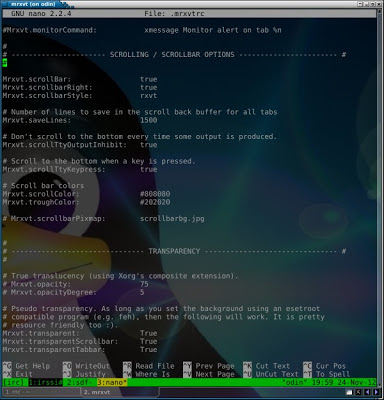Click the 'TRANSPARENCY' section heading
This screenshot has width=384, height=400.
point(174,251)
